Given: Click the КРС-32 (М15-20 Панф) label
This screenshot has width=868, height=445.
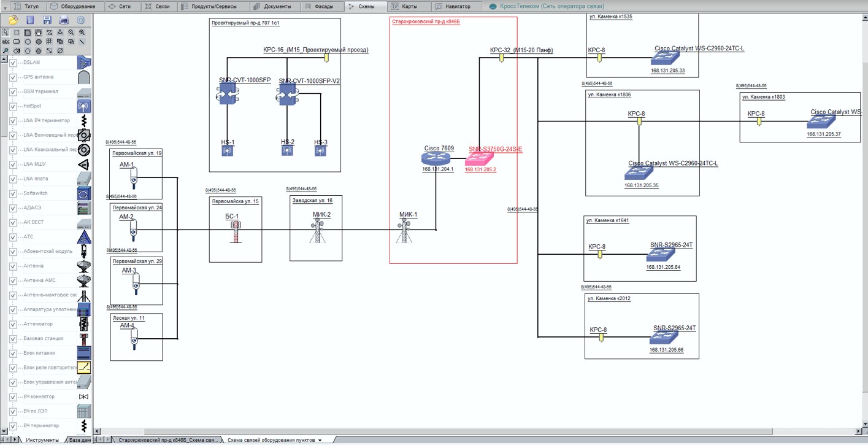Looking at the screenshot, I should pos(521,50).
